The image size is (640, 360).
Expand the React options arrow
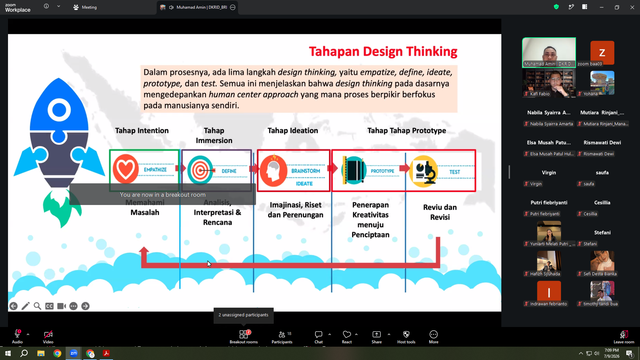[x=357, y=334]
